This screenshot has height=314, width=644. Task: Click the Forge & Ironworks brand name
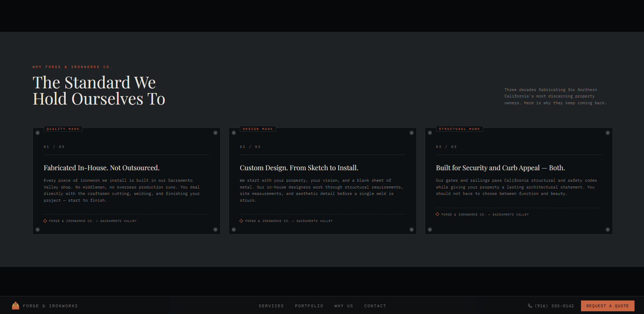click(50, 306)
